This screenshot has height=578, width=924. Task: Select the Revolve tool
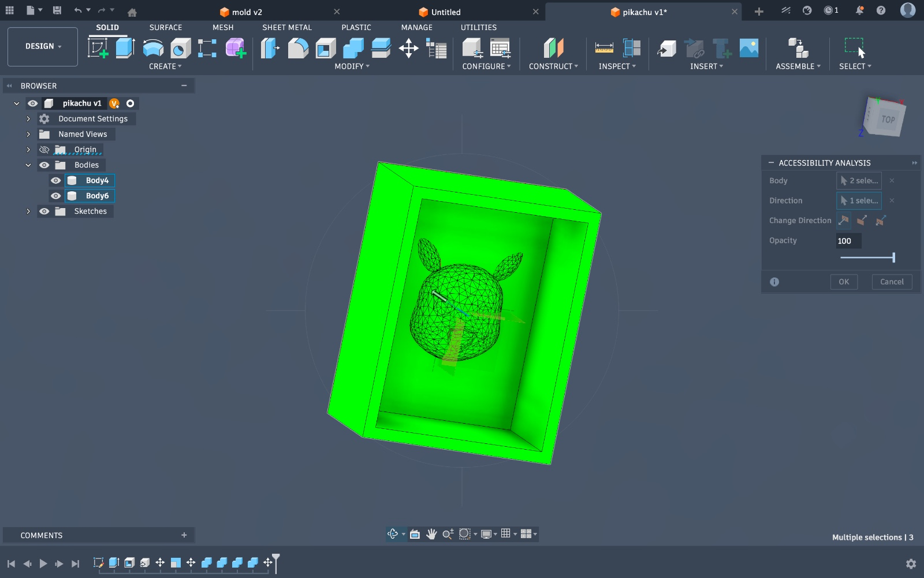tap(153, 48)
